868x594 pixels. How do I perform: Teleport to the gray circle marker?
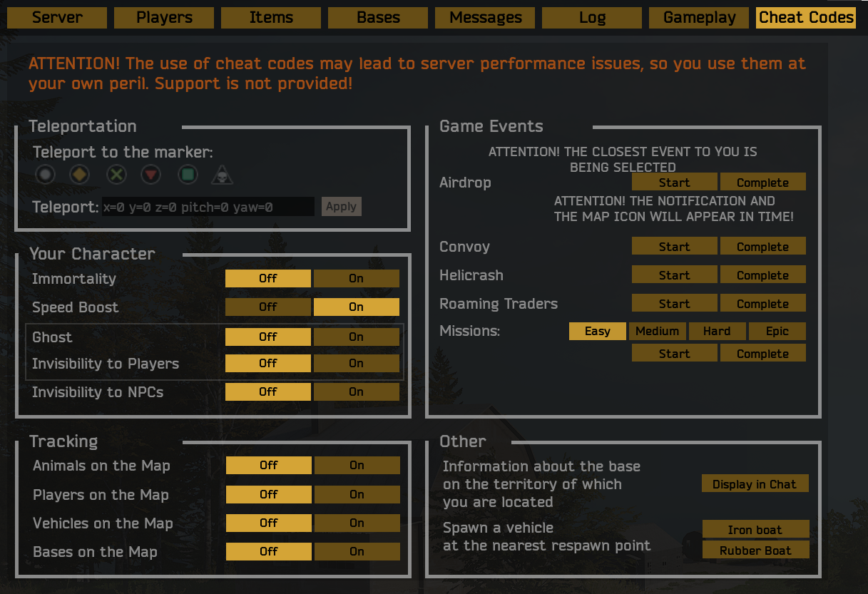[46, 175]
